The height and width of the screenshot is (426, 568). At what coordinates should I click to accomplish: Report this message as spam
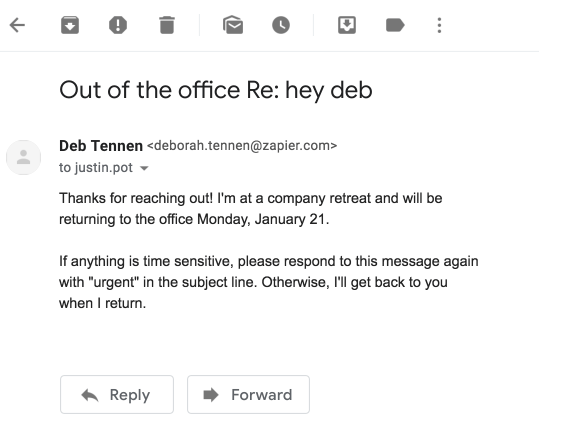(x=118, y=25)
